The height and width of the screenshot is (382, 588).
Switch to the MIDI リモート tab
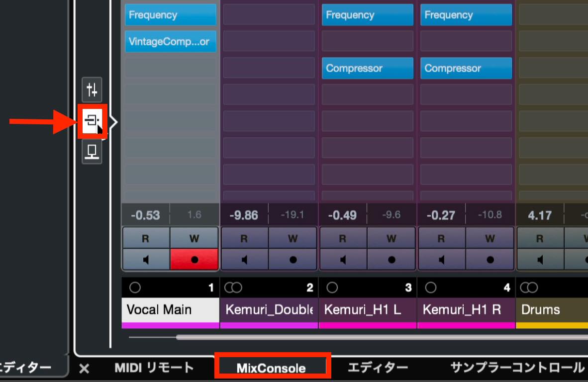pyautogui.click(x=154, y=368)
